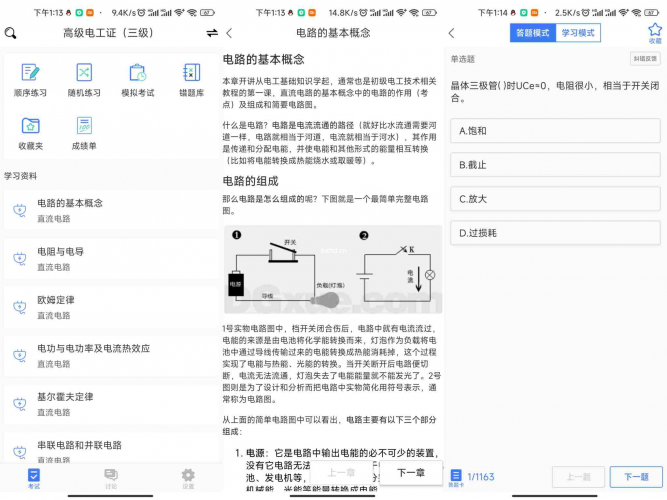The width and height of the screenshot is (667, 500).
Task: Tap the 高级电工证（三级）title
Action: pyautogui.click(x=108, y=33)
